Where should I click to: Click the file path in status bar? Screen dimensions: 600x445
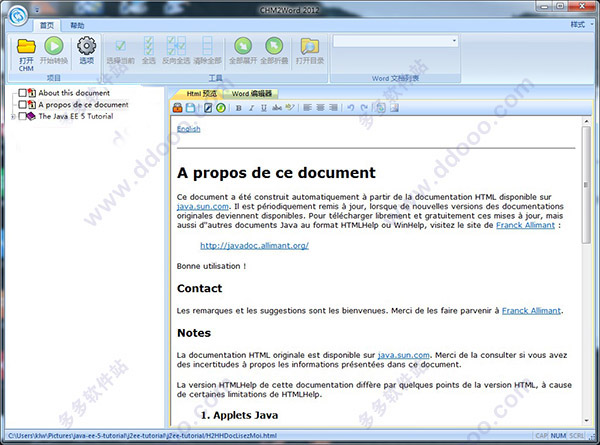tap(142, 435)
